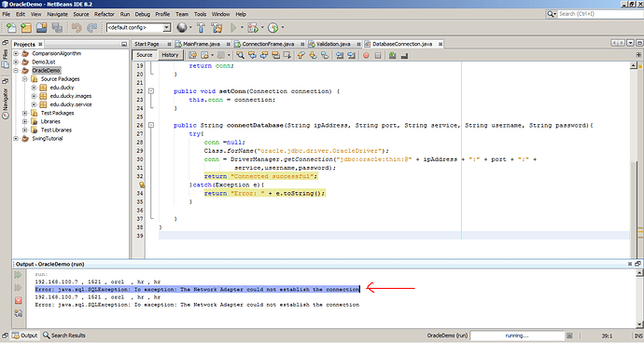This screenshot has height=343, width=644.
Task: Click in the Search (Ctrl+I) field
Action: click(599, 14)
